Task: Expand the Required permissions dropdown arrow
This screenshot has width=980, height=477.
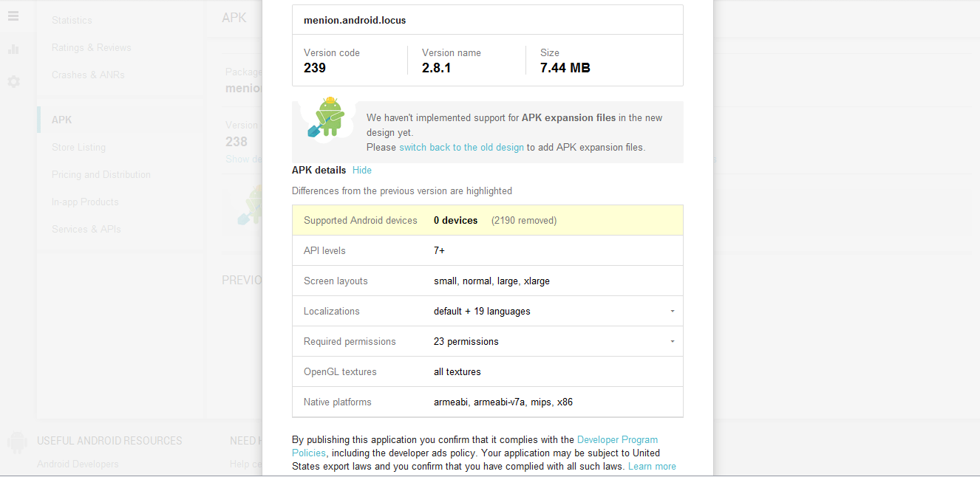Action: point(672,342)
